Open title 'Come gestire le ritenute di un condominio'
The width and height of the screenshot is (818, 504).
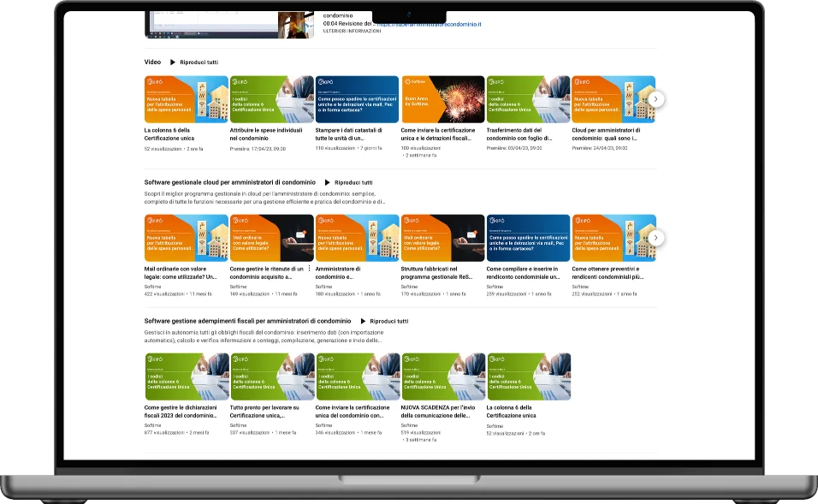pyautogui.click(x=267, y=273)
